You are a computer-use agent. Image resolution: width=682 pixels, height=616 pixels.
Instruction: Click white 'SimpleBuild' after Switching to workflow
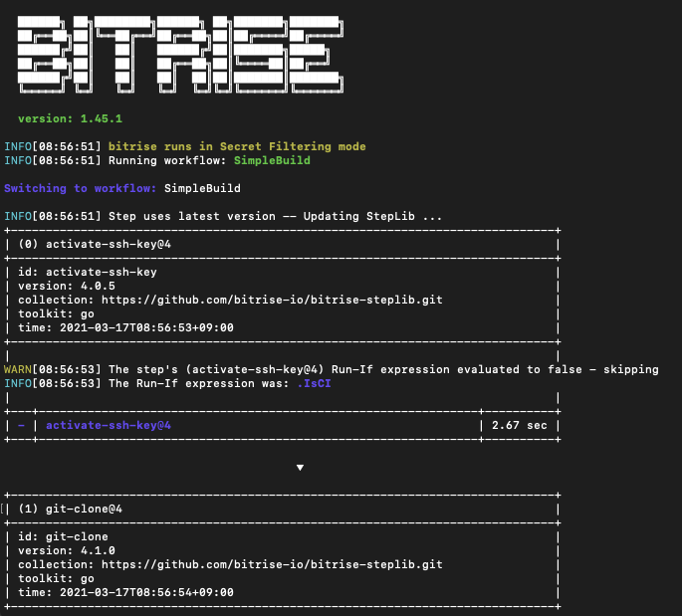pyautogui.click(x=202, y=188)
